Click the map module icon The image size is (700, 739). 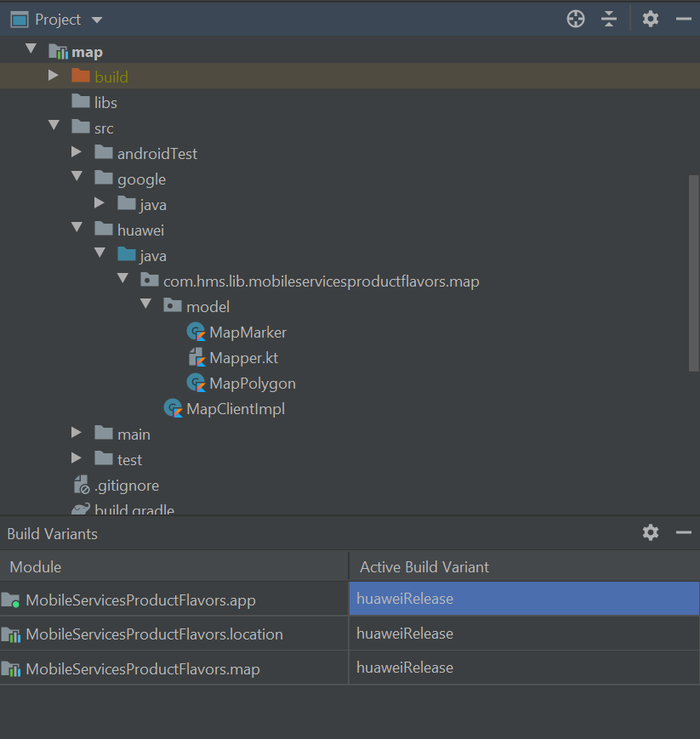pos(59,51)
